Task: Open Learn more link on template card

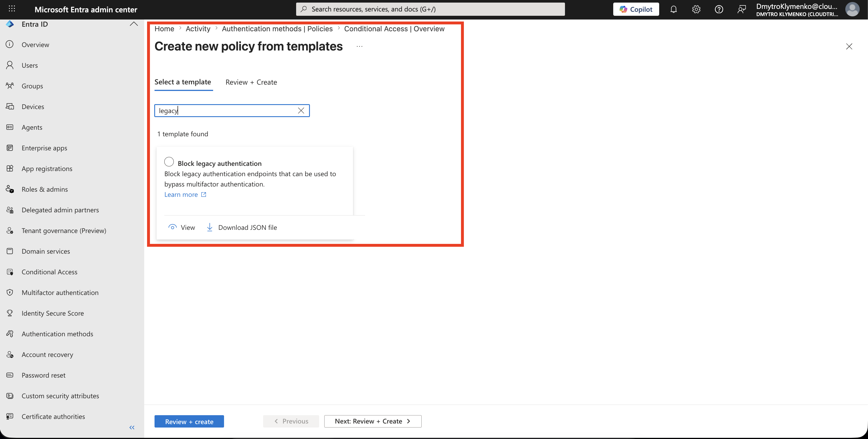Action: click(x=185, y=195)
